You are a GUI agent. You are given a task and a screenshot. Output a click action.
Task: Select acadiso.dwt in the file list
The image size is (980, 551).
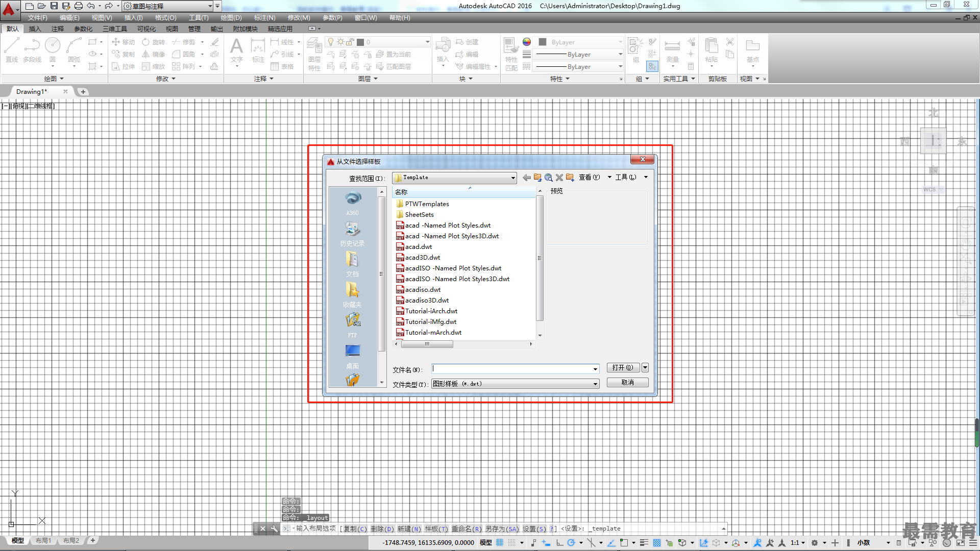coord(423,290)
